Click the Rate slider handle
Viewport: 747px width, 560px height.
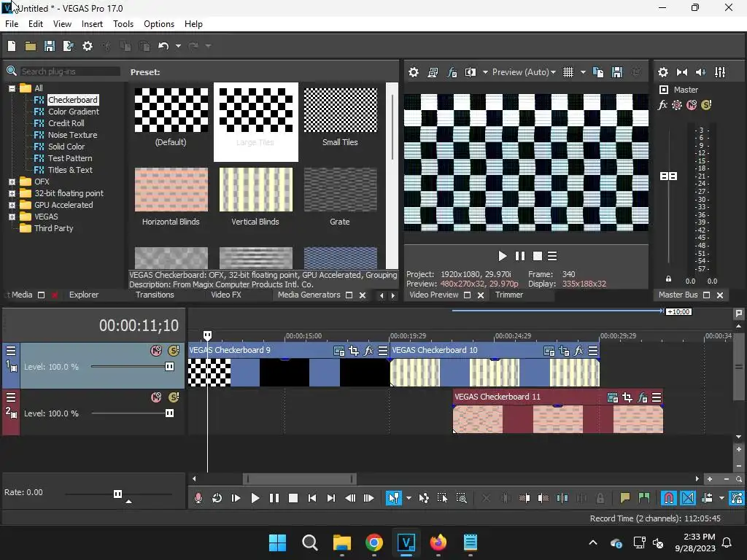(117, 494)
